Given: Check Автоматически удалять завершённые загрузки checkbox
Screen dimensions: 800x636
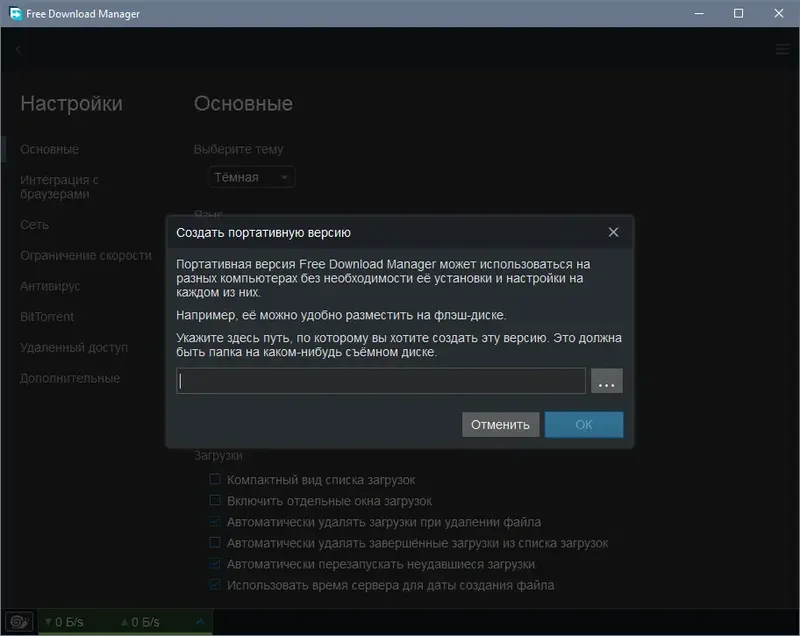Looking at the screenshot, I should click(215, 543).
